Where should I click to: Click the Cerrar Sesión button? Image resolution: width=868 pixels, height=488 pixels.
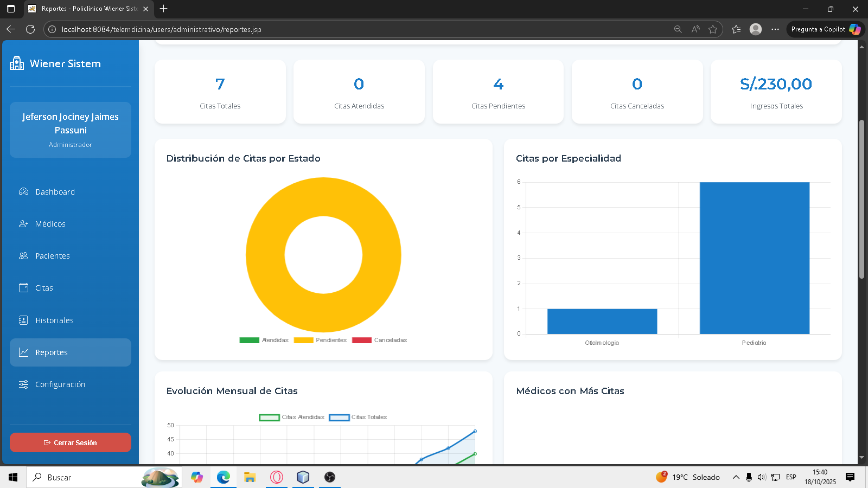[x=71, y=442]
